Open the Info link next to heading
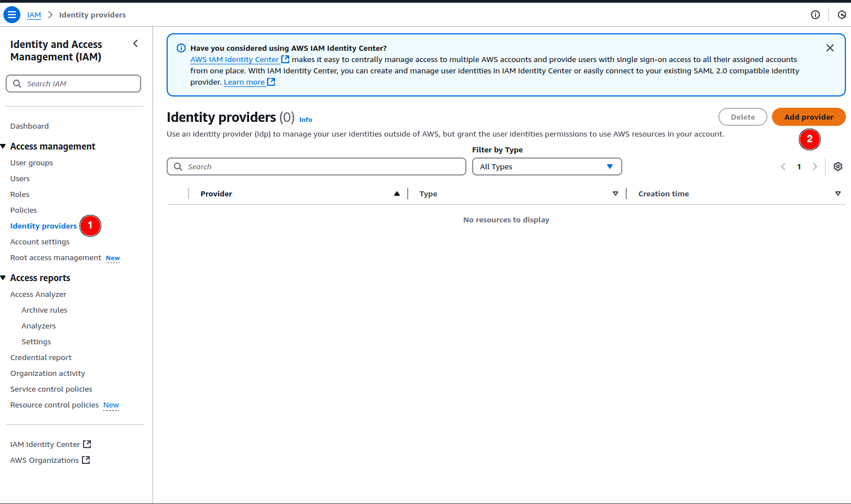Screen dimensions: 851x504 point(306,120)
